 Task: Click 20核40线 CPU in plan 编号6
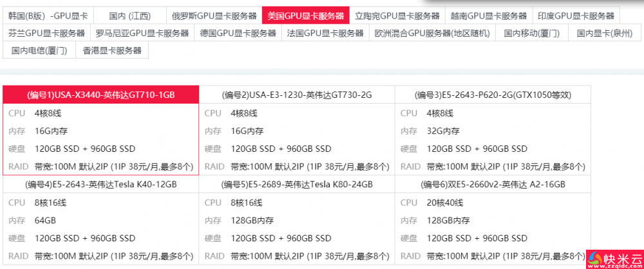click(445, 203)
